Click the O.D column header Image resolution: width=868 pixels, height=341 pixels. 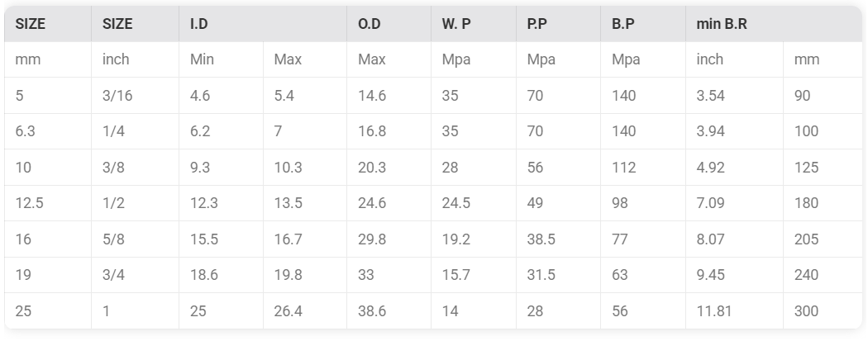389,24
